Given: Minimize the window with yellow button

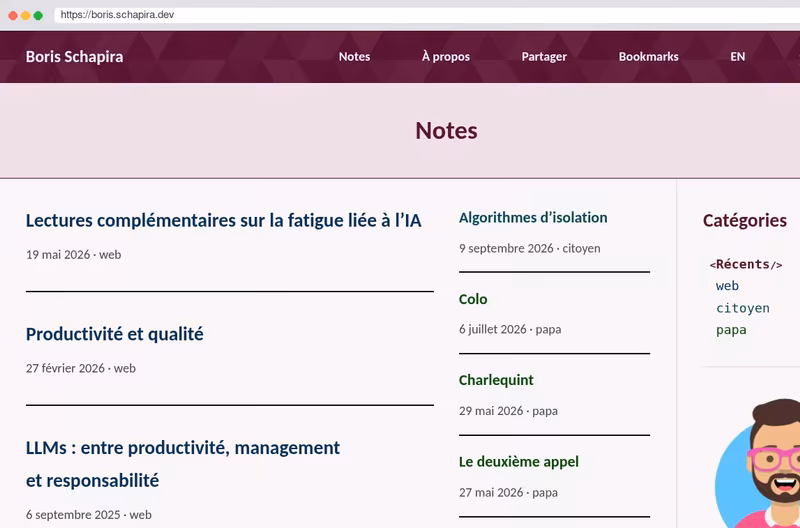Looking at the screenshot, I should coord(26,16).
